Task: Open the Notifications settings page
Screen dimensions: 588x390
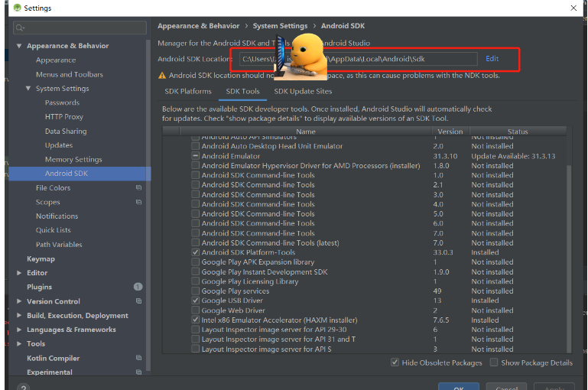Action: (x=57, y=216)
